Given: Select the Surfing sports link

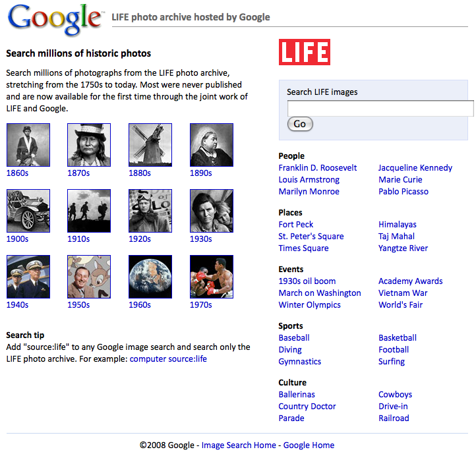Looking at the screenshot, I should 392,362.
